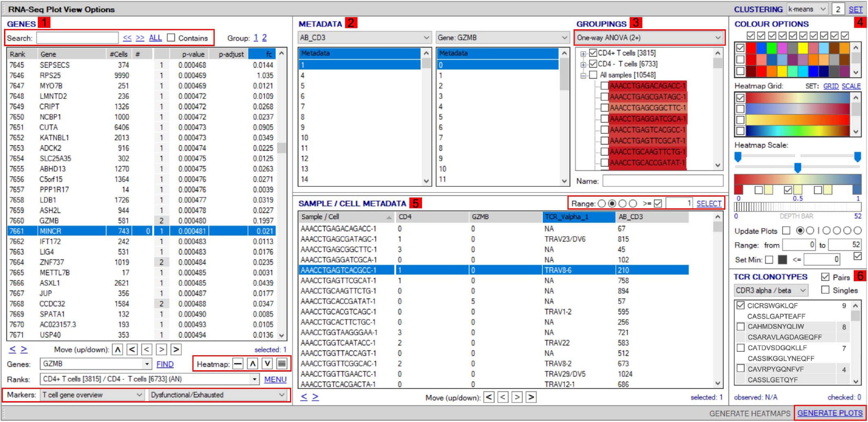Image resolution: width=868 pixels, height=422 pixels.
Task: Click heatmap SCALE set link
Action: 851,86
